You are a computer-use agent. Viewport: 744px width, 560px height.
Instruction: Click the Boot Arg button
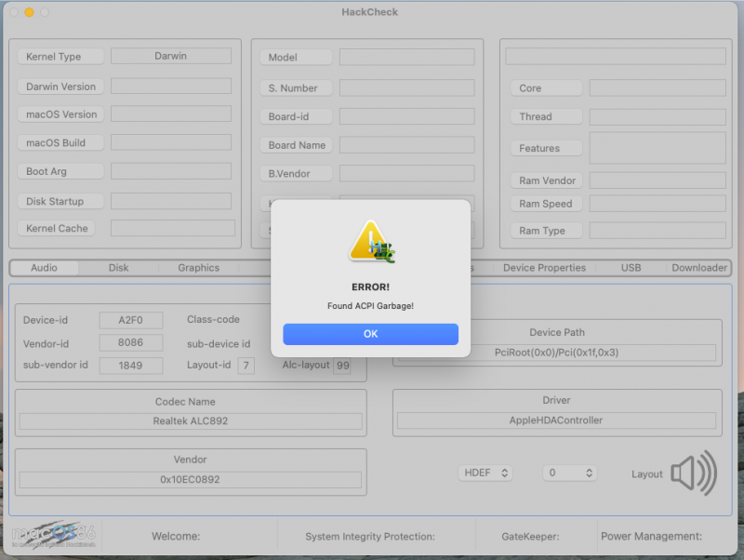60,171
